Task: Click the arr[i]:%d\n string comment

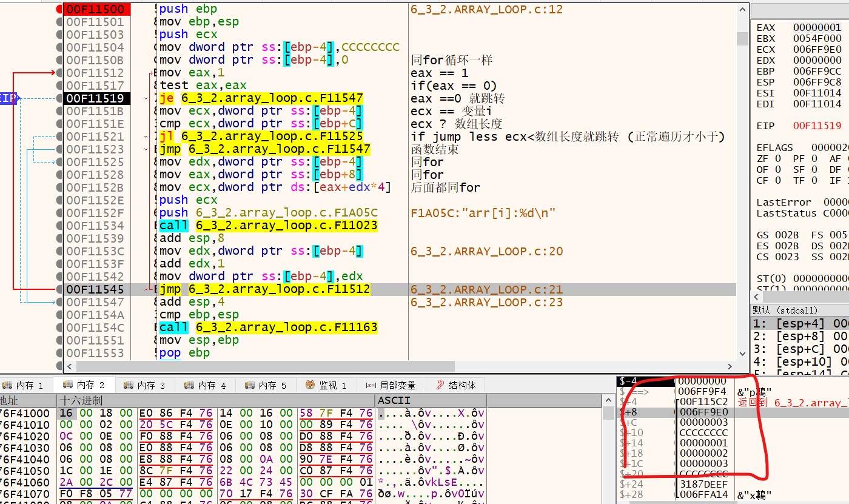Action: click(x=483, y=213)
